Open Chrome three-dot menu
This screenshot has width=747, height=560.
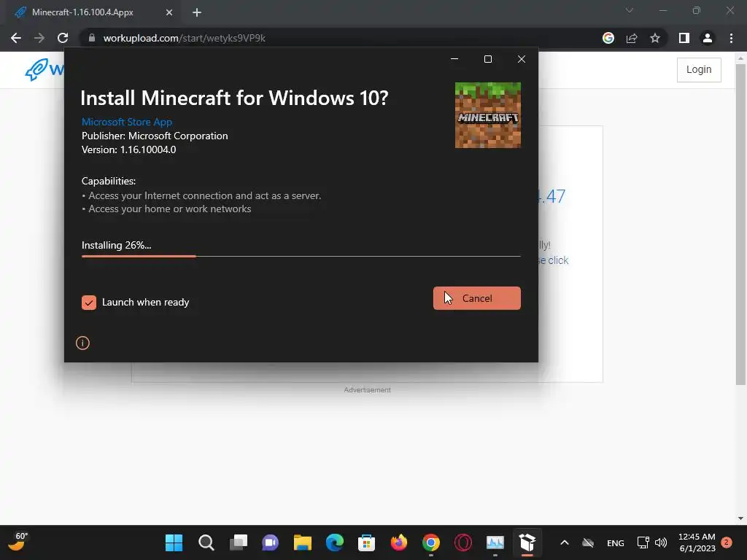[x=731, y=38]
